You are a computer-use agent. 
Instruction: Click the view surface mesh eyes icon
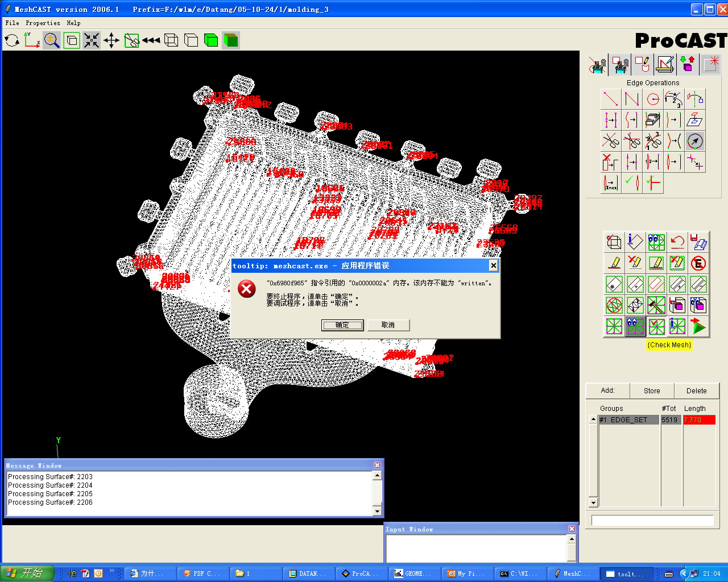(x=656, y=242)
